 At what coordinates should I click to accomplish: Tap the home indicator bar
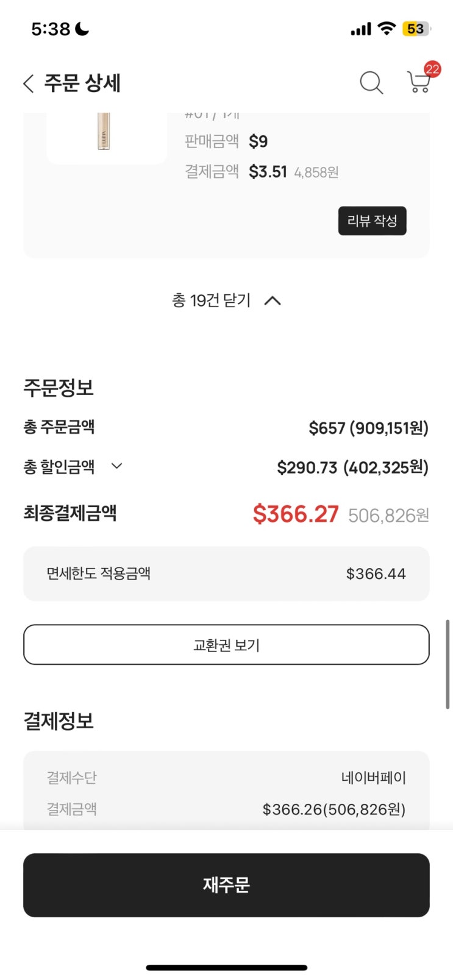[x=226, y=967]
